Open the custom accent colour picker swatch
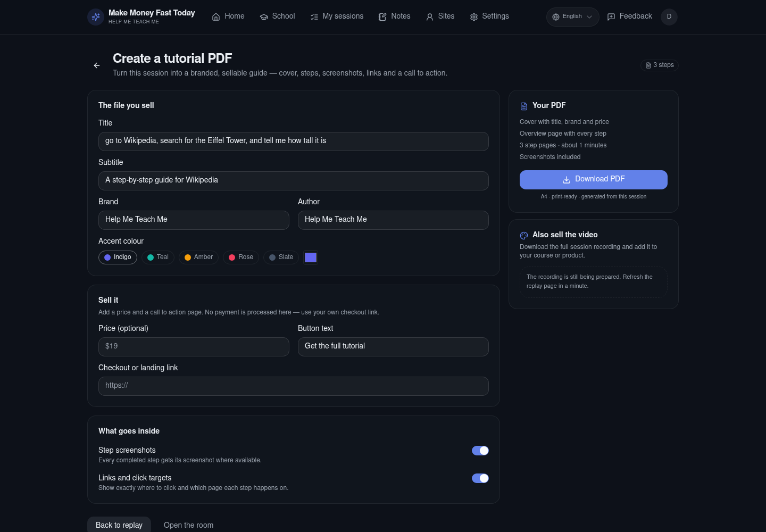This screenshot has width=766, height=532. [311, 257]
